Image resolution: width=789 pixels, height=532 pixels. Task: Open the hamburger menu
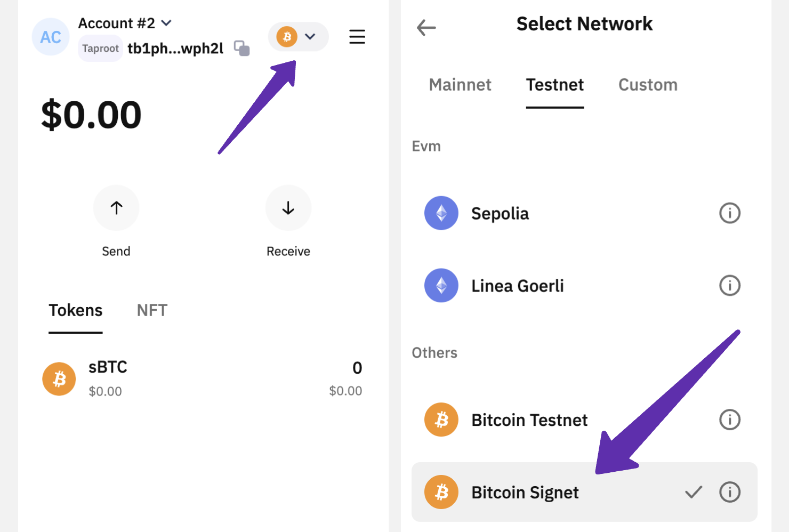coord(357,37)
